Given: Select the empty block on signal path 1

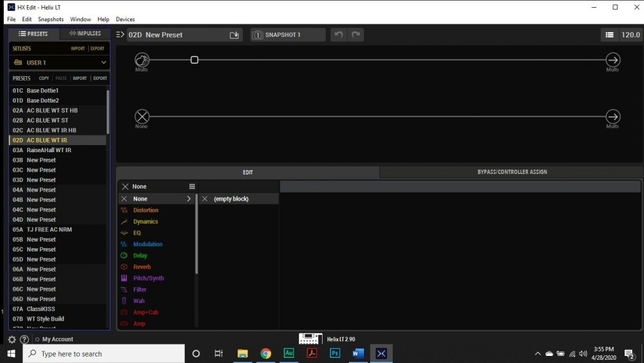Looking at the screenshot, I should click(x=194, y=60).
